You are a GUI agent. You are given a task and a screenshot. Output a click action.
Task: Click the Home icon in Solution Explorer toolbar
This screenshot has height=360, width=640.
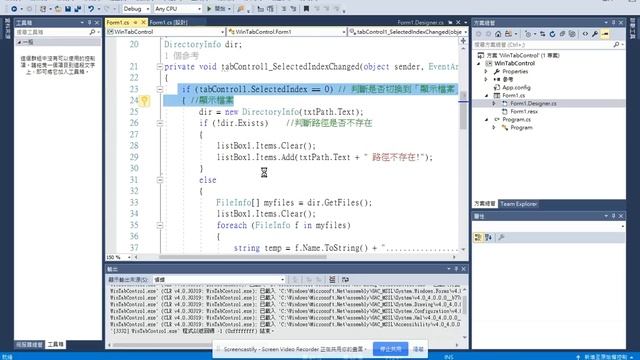[498, 34]
